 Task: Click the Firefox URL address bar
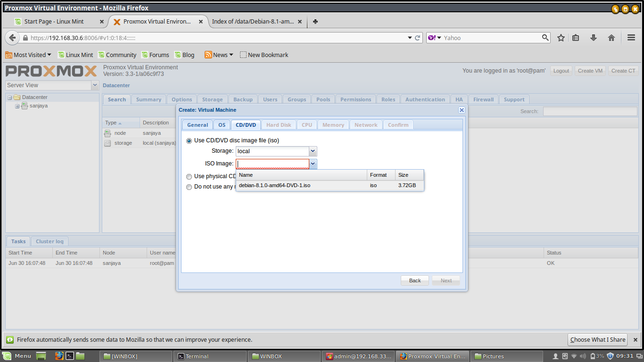click(x=217, y=38)
